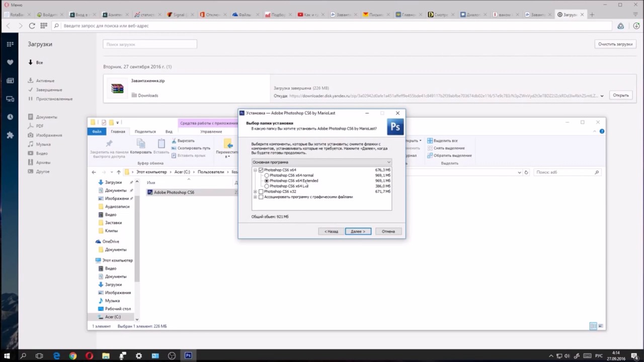Viewport: 644px width, 362px height.
Task: Click the Назад button in the installer
Action: pyautogui.click(x=331, y=231)
